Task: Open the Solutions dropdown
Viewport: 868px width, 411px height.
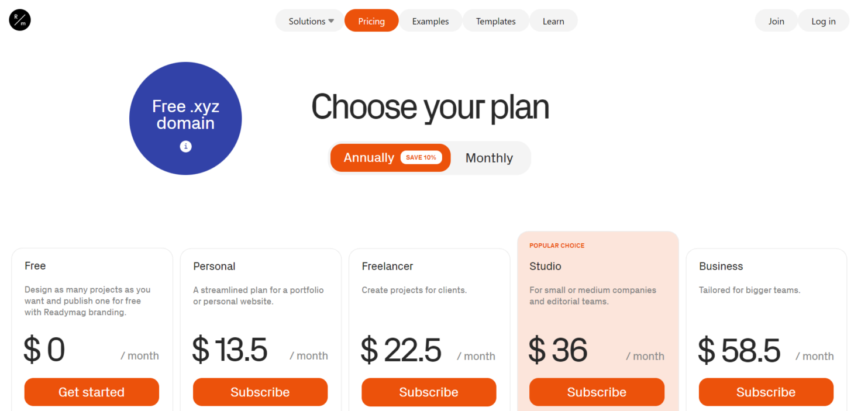Action: point(306,20)
